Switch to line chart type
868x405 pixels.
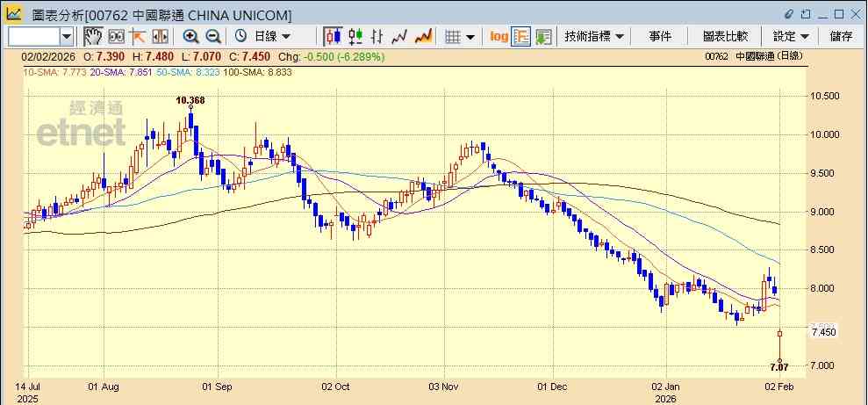point(399,37)
